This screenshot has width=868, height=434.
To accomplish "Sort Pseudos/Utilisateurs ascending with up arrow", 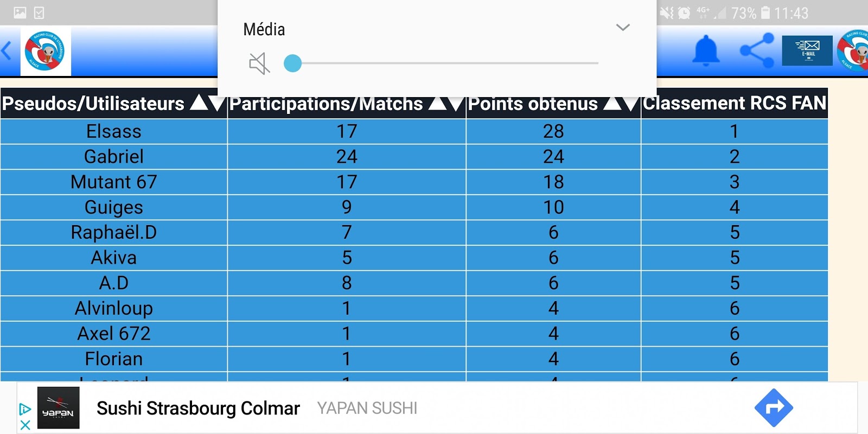I will pyautogui.click(x=199, y=102).
